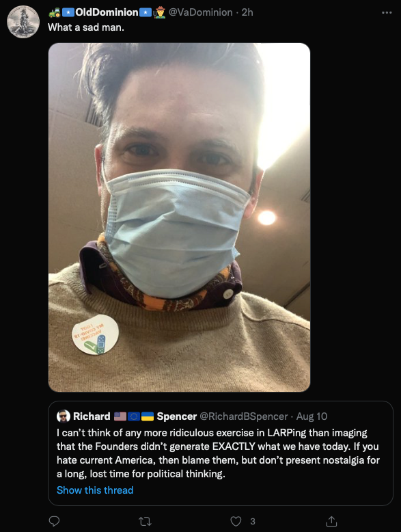Open the quoted tweet text about LARPing

218,453
